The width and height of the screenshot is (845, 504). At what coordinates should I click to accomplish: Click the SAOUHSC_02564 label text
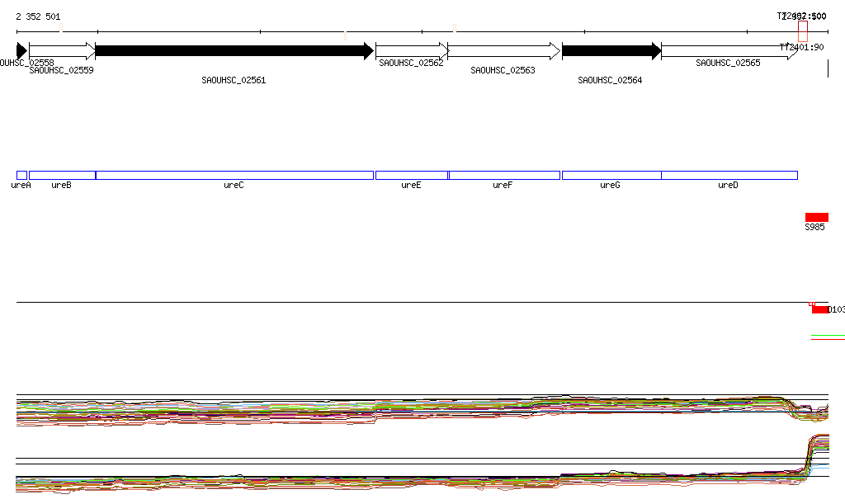(x=610, y=80)
